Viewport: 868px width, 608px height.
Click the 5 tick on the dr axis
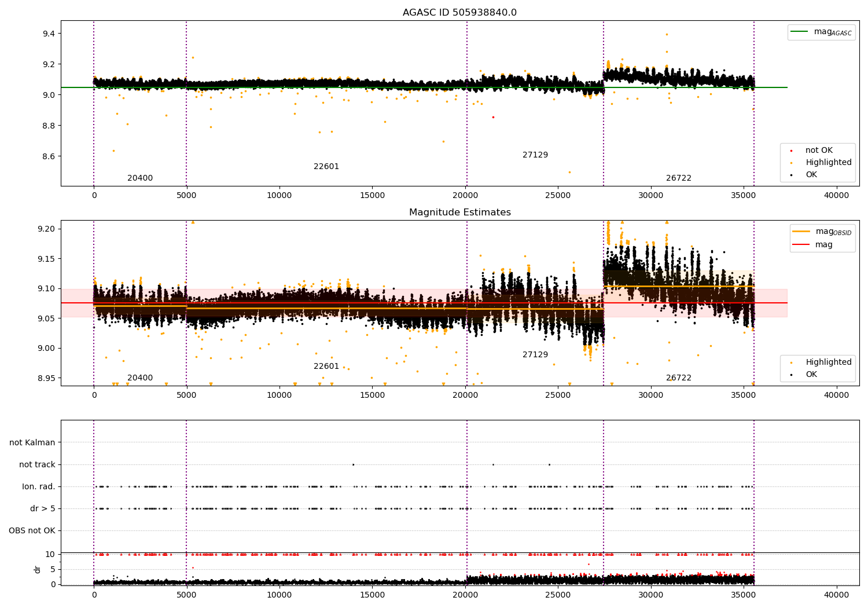pyautogui.click(x=53, y=569)
